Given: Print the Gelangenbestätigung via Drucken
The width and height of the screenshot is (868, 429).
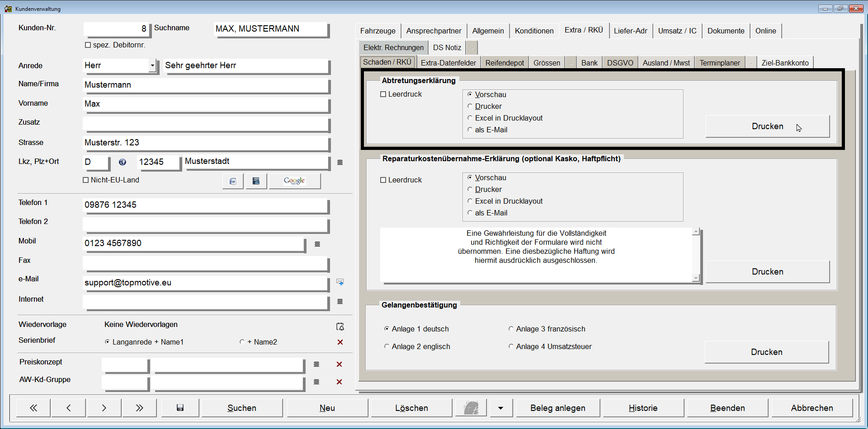Looking at the screenshot, I should coord(767,352).
